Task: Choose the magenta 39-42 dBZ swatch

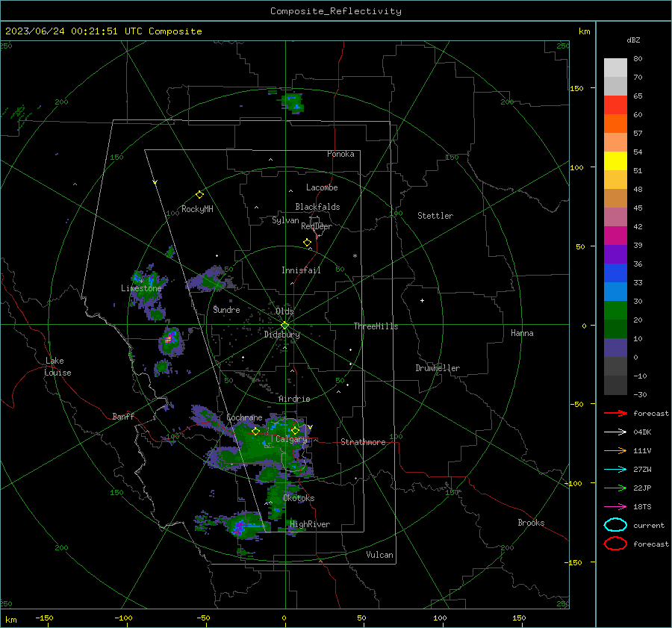Action: [x=615, y=235]
